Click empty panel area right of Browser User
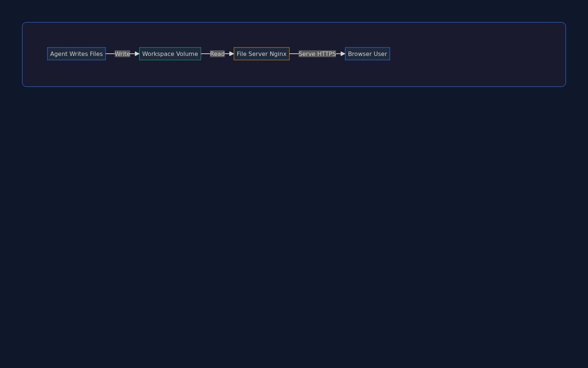The image size is (588, 368). 478,54
